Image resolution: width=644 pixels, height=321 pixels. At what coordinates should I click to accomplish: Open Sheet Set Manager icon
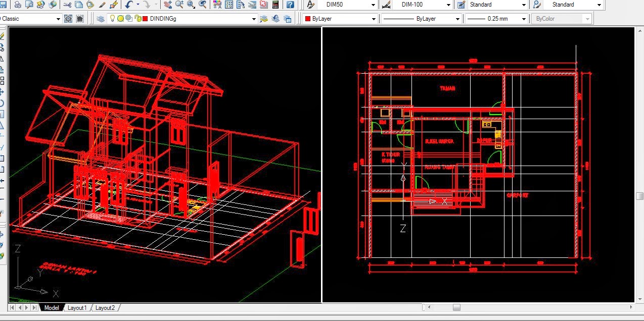point(252,5)
